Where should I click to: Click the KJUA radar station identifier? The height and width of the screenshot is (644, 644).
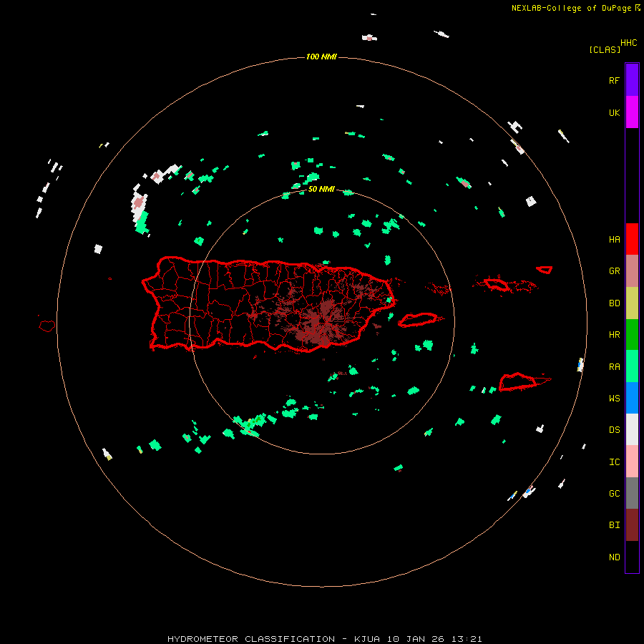click(367, 639)
